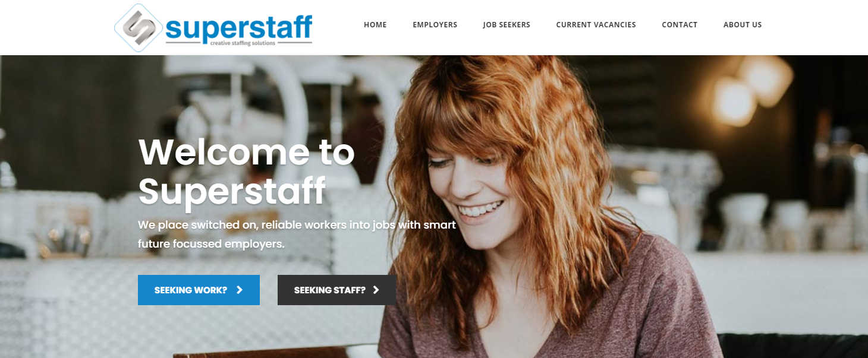Go to the Job Seekers page

(507, 25)
